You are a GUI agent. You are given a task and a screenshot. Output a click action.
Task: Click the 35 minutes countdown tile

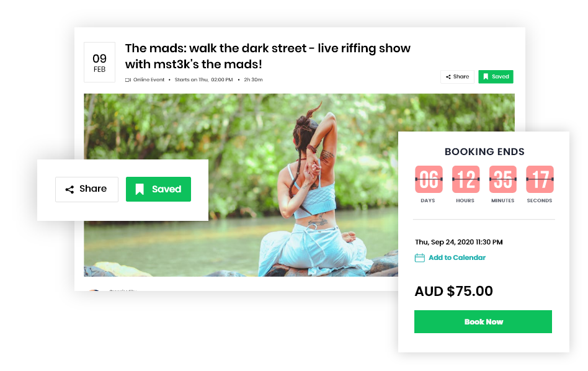coord(503,179)
